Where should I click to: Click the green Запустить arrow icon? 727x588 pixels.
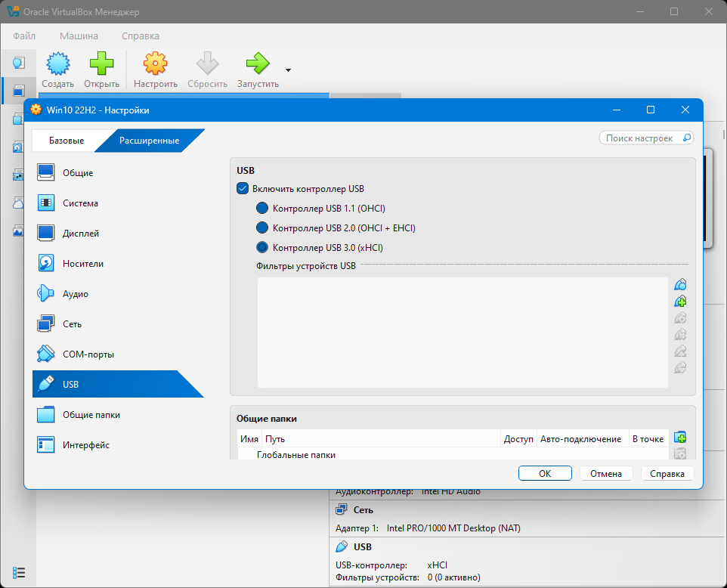[x=258, y=64]
